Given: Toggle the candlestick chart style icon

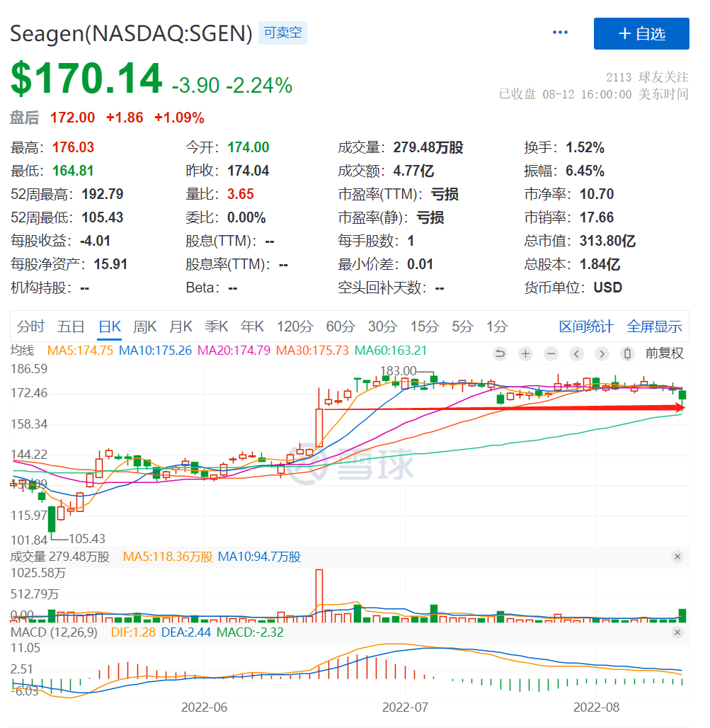Looking at the screenshot, I should pos(626,353).
